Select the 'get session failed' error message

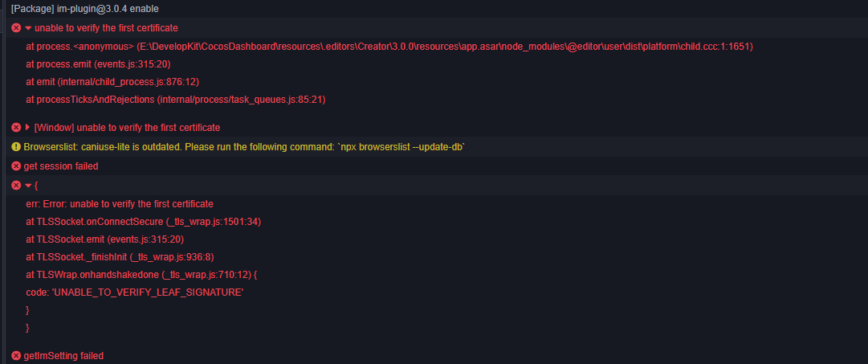click(x=61, y=166)
